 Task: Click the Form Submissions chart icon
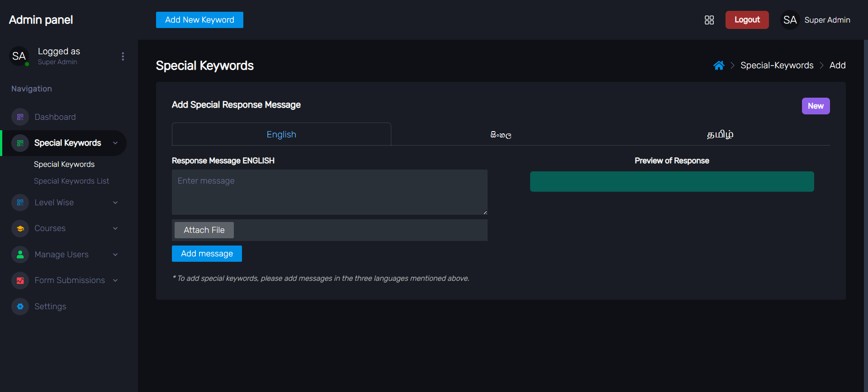[x=20, y=280]
